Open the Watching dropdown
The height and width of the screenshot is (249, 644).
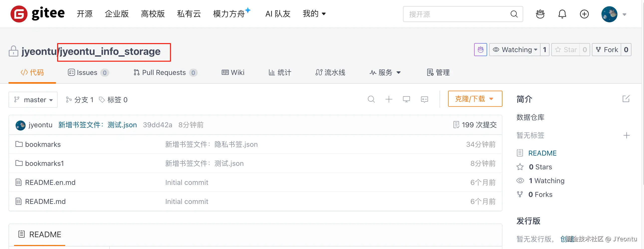[x=515, y=50]
